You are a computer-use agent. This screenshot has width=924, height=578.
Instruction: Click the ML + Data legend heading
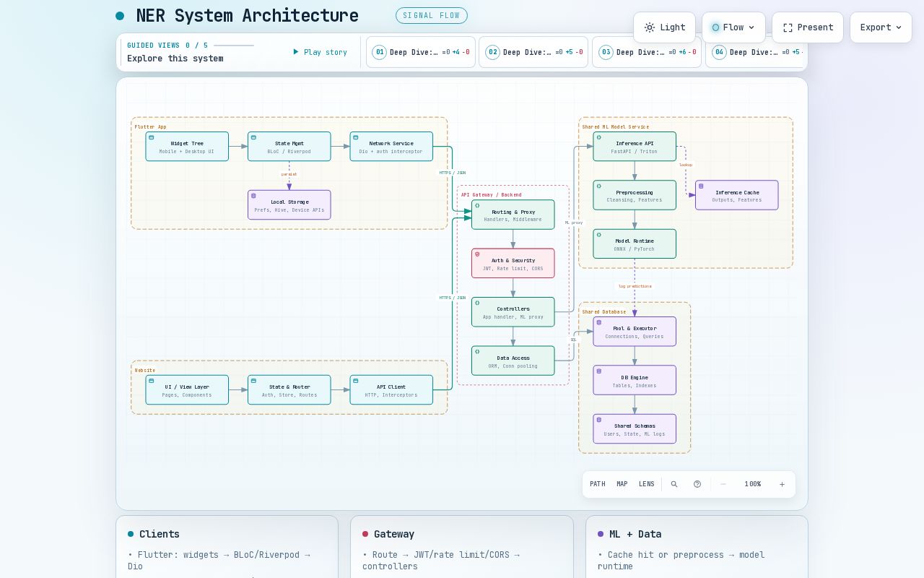tap(635, 534)
